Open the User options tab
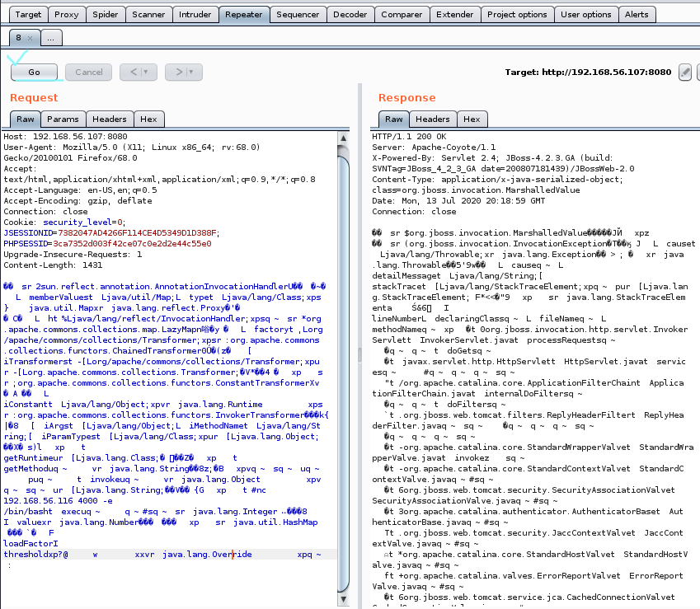 586,15
